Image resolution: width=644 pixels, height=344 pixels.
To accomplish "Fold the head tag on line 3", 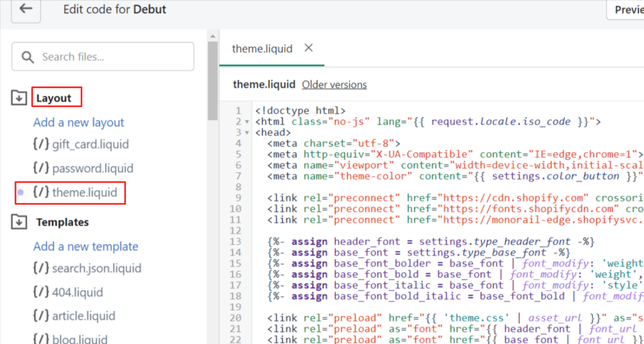I will point(247,133).
